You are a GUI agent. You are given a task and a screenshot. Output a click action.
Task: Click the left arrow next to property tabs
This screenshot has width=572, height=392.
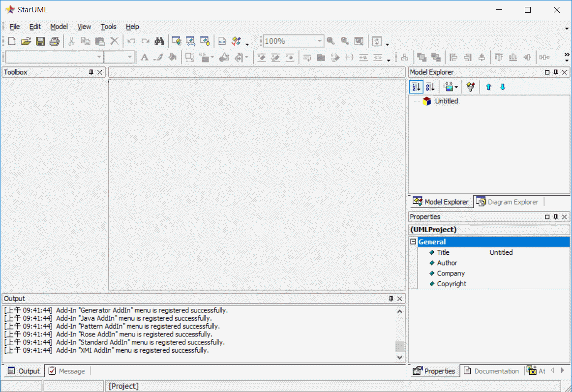tap(552, 370)
